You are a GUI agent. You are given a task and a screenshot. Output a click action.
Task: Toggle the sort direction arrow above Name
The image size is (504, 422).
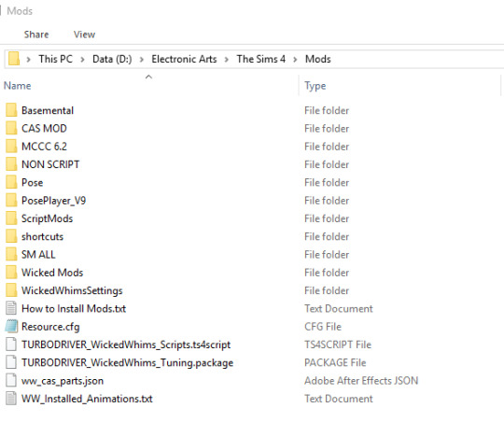click(148, 77)
